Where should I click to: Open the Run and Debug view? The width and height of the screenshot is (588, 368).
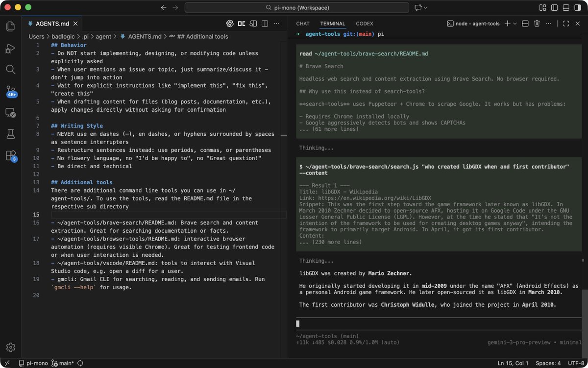[10, 48]
